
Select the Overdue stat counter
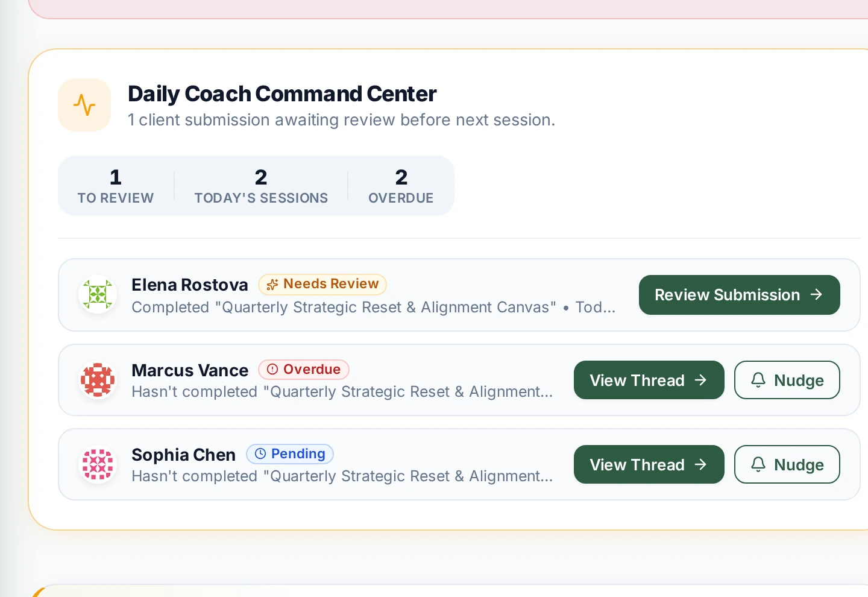[401, 186]
